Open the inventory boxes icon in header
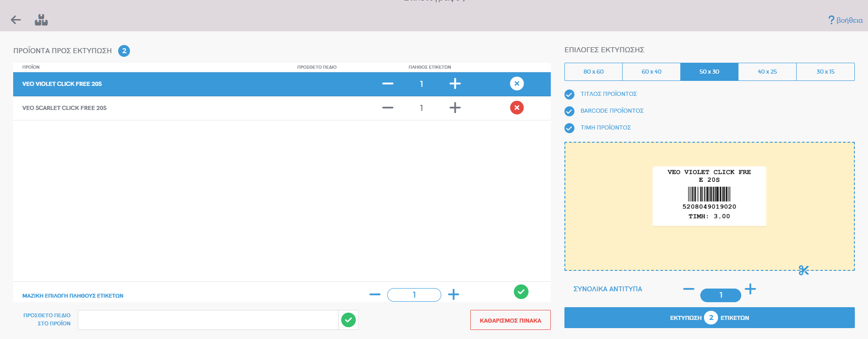This screenshot has height=339, width=868. point(41,20)
